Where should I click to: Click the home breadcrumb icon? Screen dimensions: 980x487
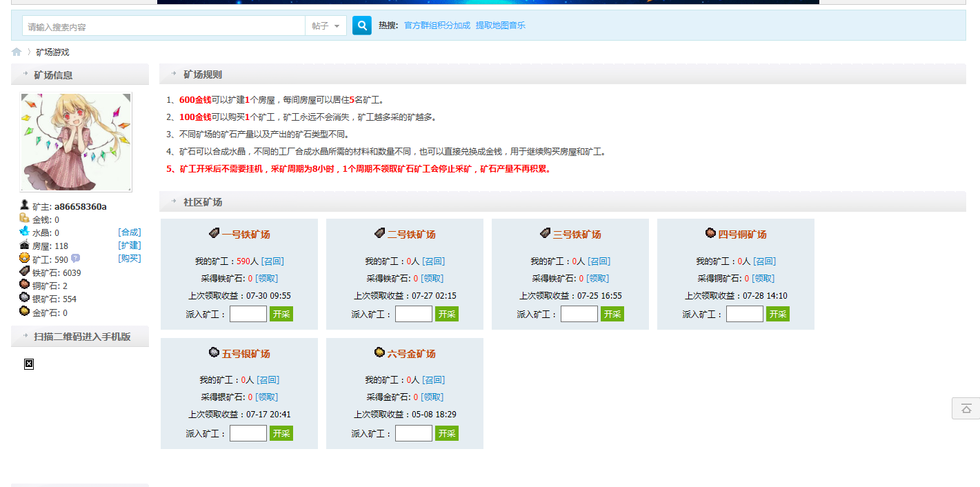tap(16, 51)
